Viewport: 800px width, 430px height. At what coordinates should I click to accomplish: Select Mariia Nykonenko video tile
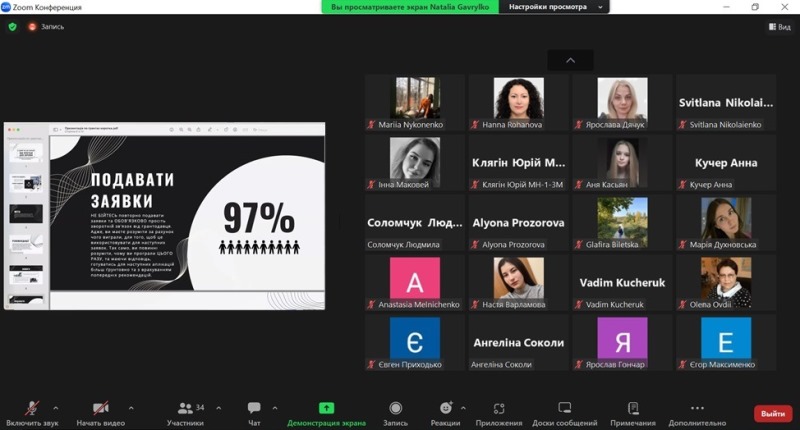(x=415, y=103)
